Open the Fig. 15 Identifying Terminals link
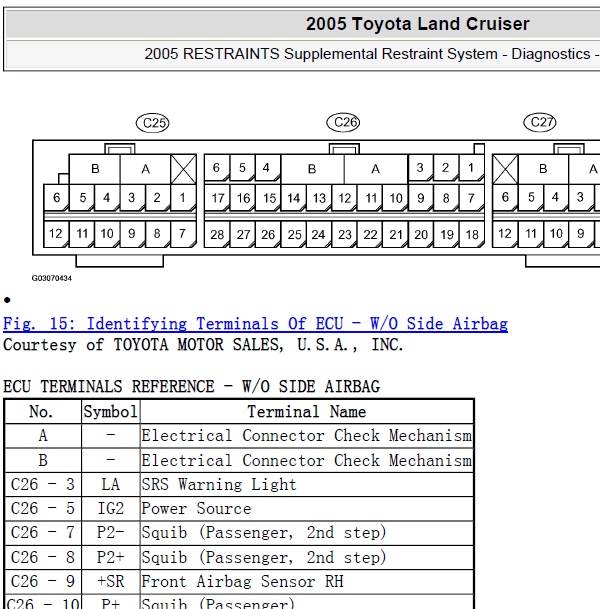The image size is (600, 609). tap(255, 324)
